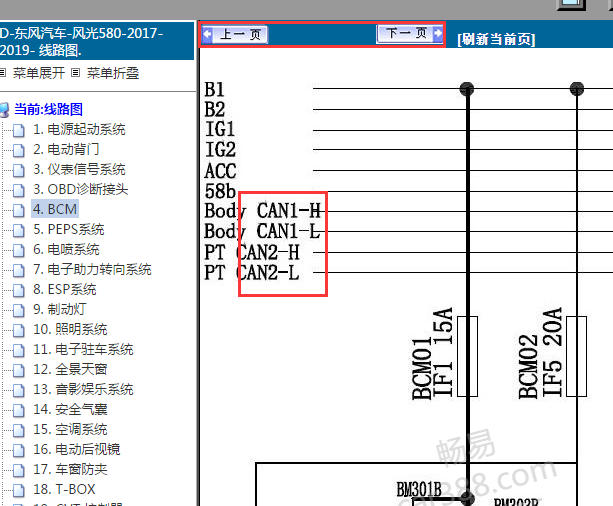Click the BCM02 IF5 20A fuse
Viewport: 613px width, 506px height.
577,356
